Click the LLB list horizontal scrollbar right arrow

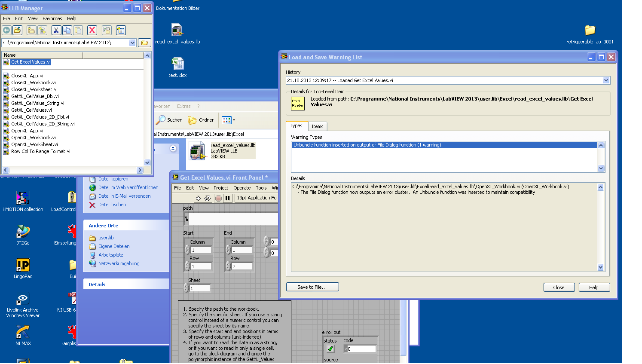pyautogui.click(x=140, y=170)
